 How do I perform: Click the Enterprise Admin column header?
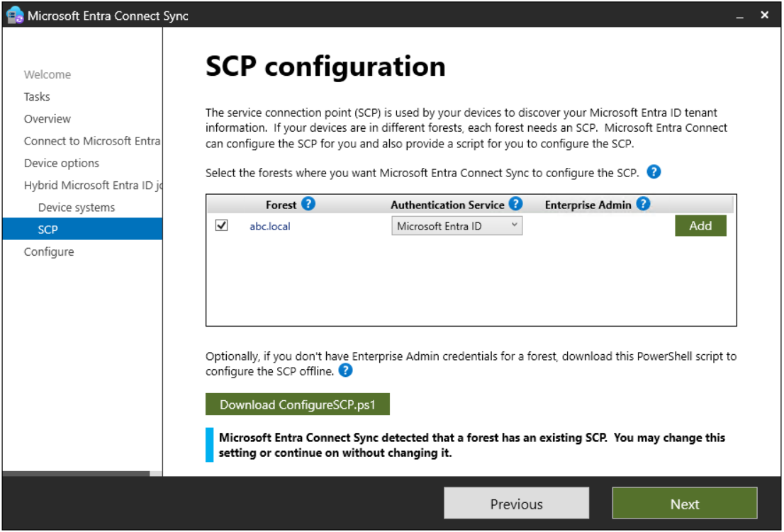coord(588,205)
